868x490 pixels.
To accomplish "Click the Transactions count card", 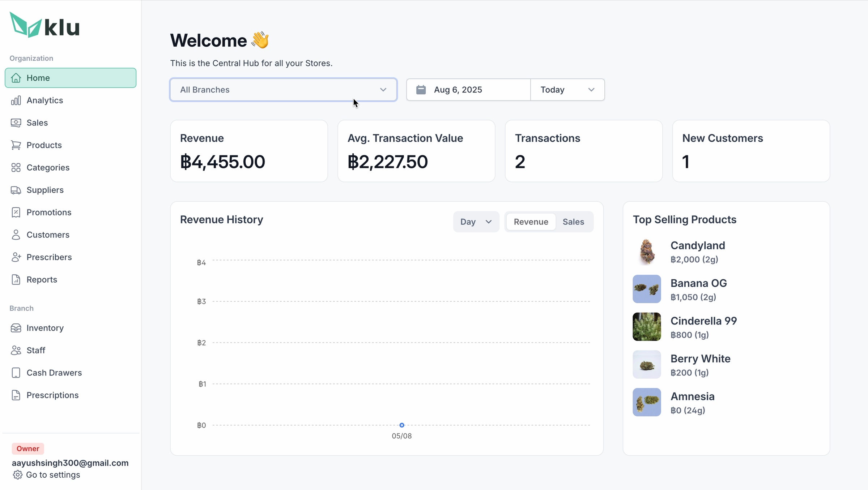I will point(584,151).
